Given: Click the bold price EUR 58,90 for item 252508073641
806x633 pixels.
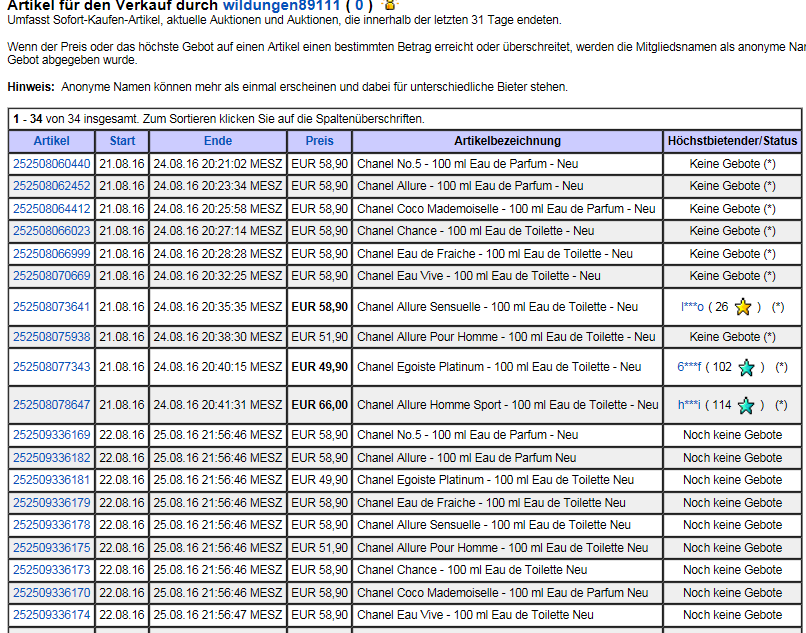Looking at the screenshot, I should pos(320,307).
